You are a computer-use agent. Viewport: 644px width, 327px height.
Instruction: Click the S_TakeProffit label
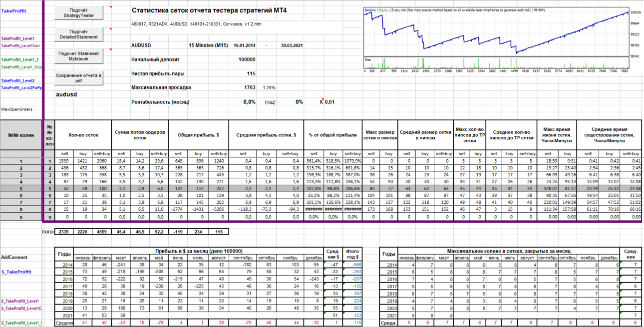click(16, 272)
